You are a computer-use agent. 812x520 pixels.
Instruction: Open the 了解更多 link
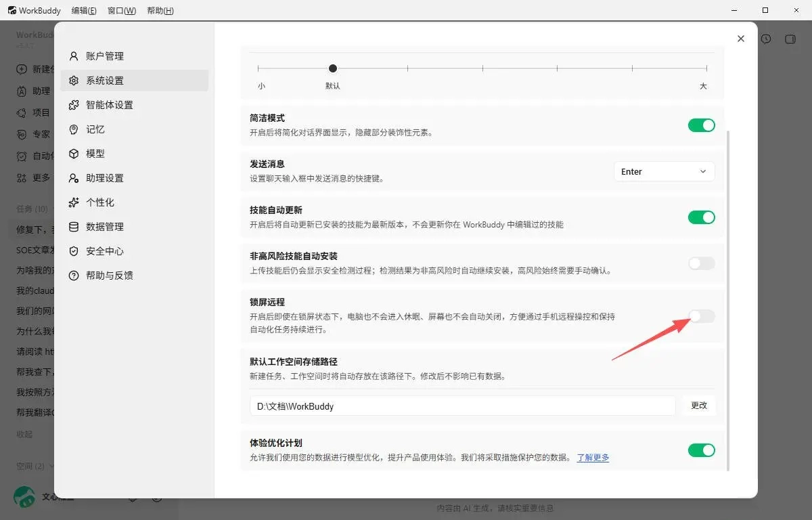click(593, 458)
